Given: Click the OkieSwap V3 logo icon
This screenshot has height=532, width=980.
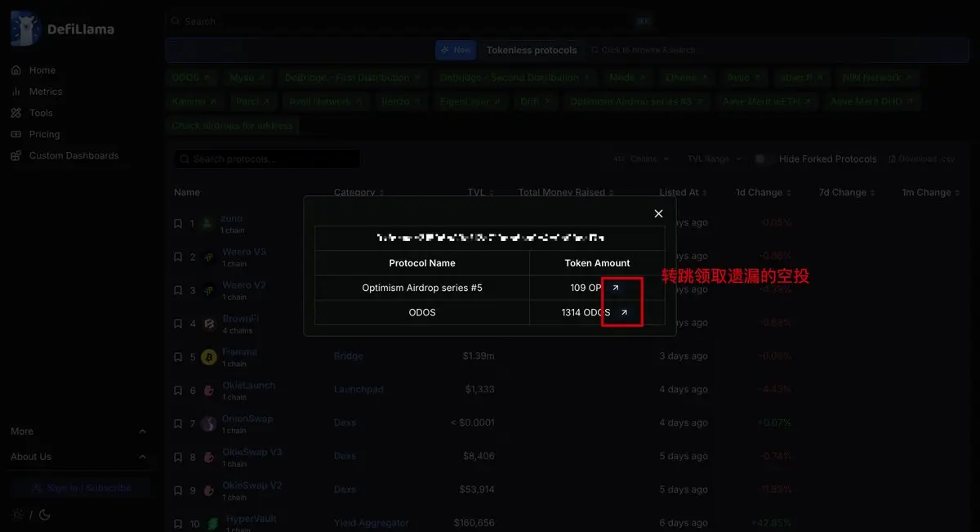Looking at the screenshot, I should [x=209, y=457].
